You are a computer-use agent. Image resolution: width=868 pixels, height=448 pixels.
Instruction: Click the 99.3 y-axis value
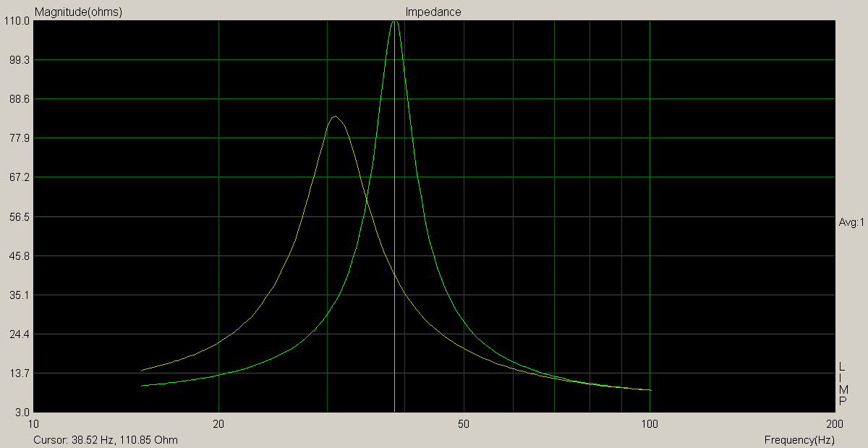coord(20,60)
